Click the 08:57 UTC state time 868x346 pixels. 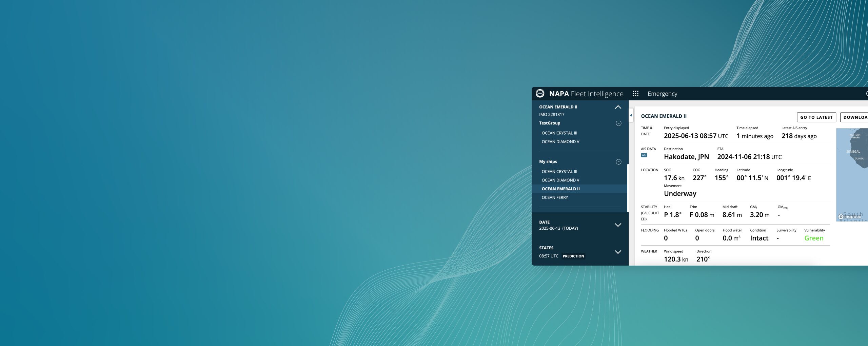click(x=548, y=256)
